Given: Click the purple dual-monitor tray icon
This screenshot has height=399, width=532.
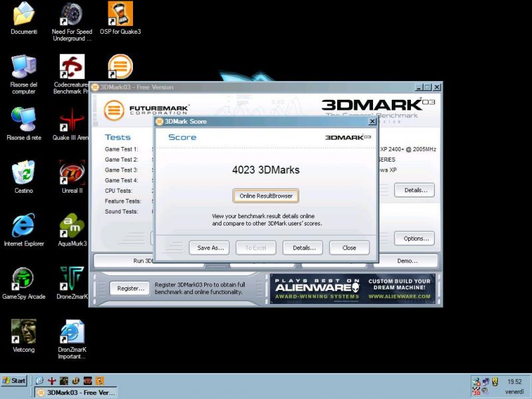Looking at the screenshot, I should [486, 382].
